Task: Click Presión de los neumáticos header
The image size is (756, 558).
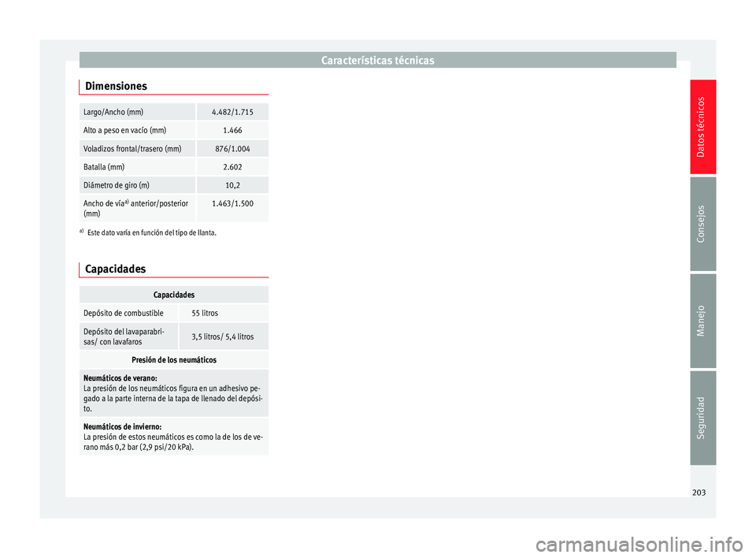Action: [x=174, y=360]
